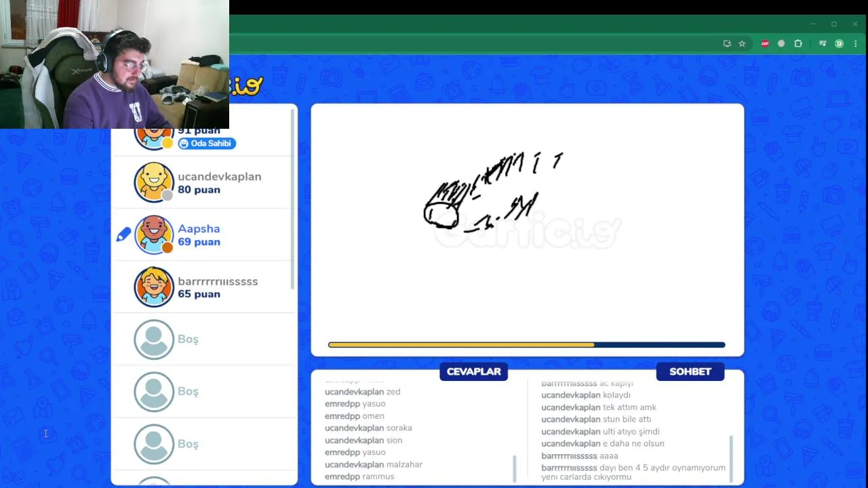Click player name Aapsha in list

coord(199,228)
